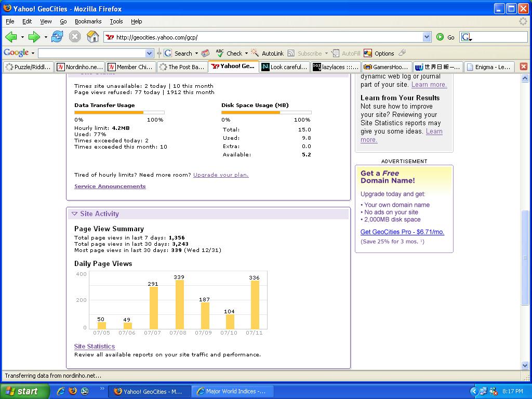Open the Google search box dropdown arrow

click(x=150, y=53)
